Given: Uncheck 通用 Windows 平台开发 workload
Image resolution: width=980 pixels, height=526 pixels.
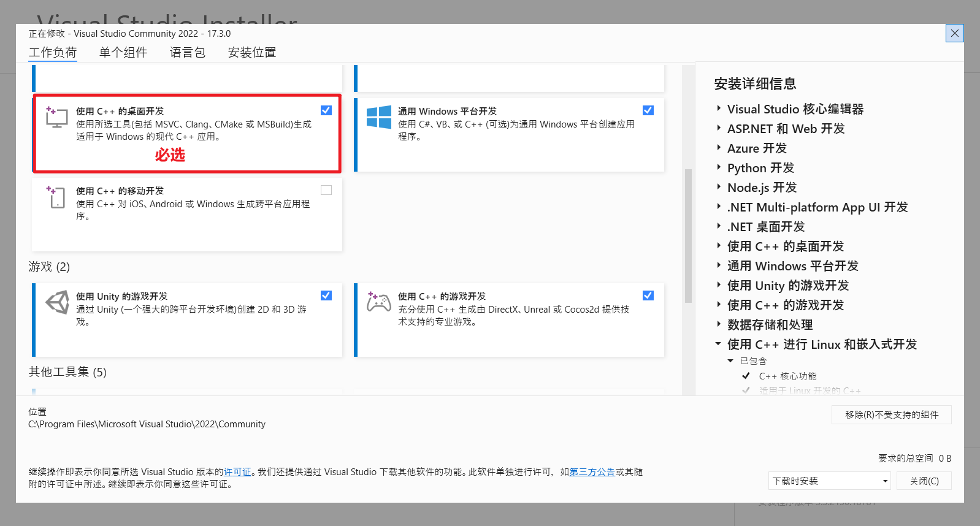Looking at the screenshot, I should pos(648,110).
